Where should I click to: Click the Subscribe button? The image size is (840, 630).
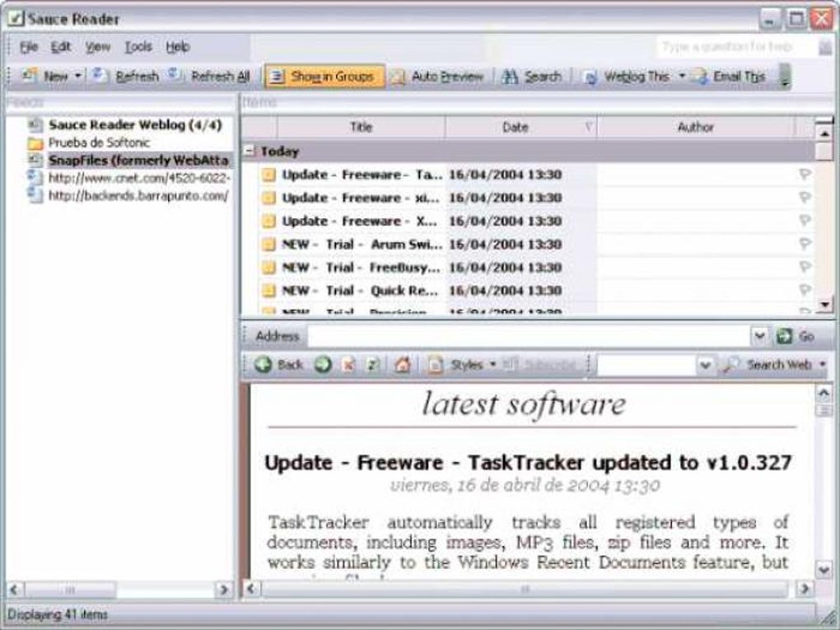point(540,365)
